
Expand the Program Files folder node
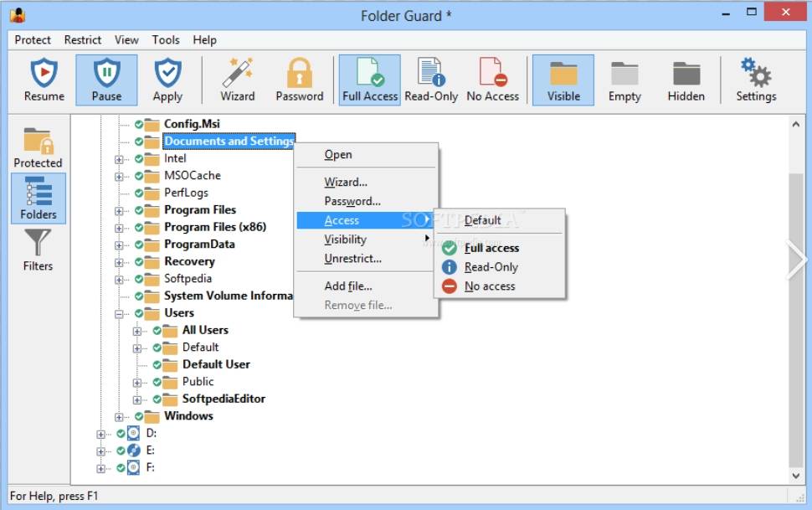click(x=119, y=211)
